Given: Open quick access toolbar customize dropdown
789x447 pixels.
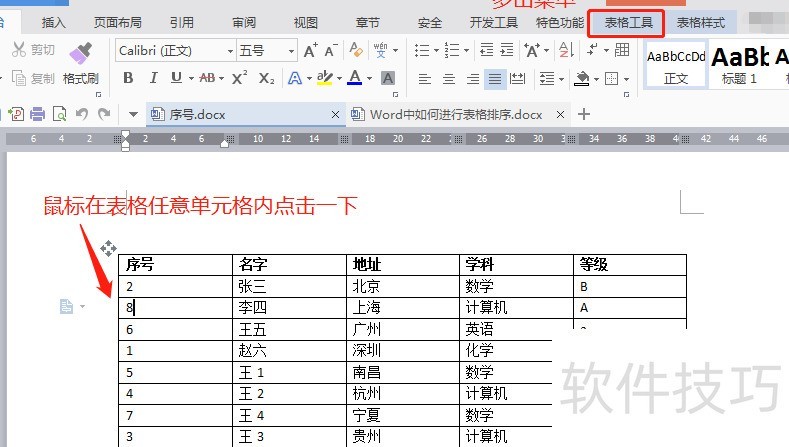Looking at the screenshot, I should (x=133, y=114).
